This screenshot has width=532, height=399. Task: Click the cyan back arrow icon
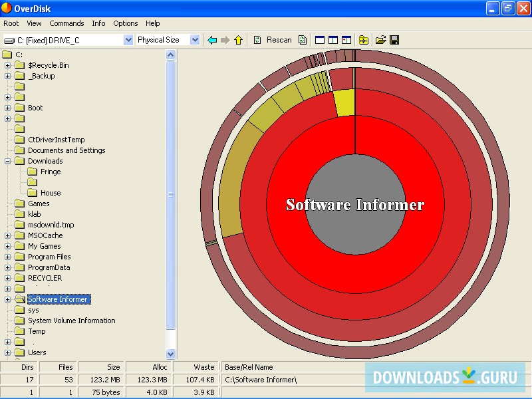pyautogui.click(x=213, y=40)
